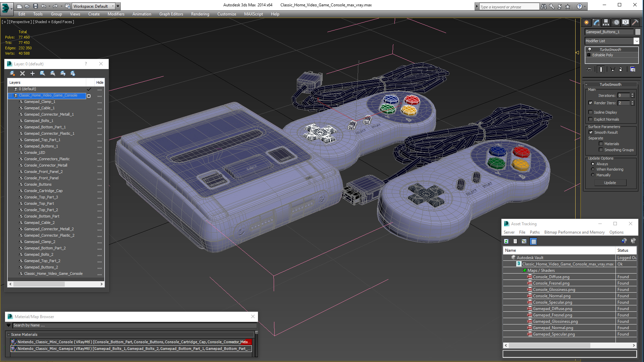
Task: Click the Update button in TurboSmooth
Action: click(610, 183)
